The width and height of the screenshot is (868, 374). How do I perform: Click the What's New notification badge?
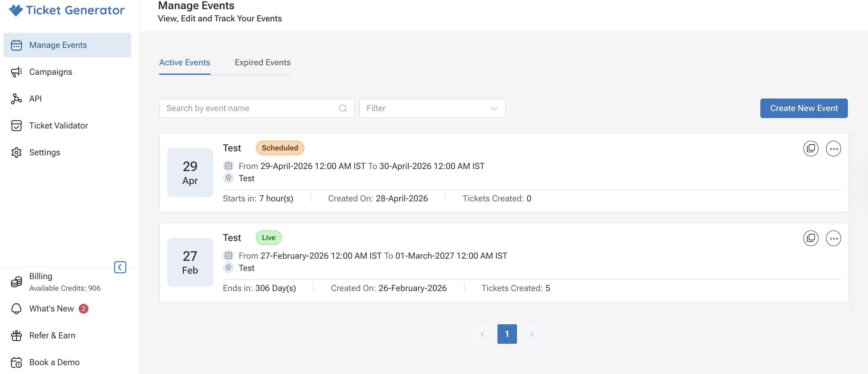click(84, 309)
